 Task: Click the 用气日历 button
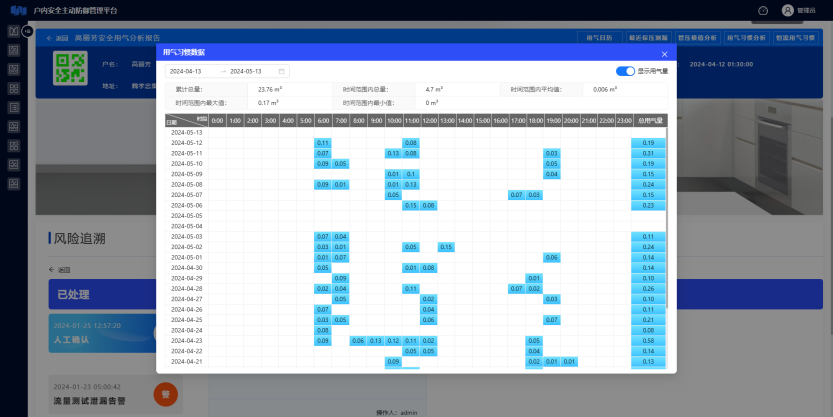pyautogui.click(x=599, y=38)
